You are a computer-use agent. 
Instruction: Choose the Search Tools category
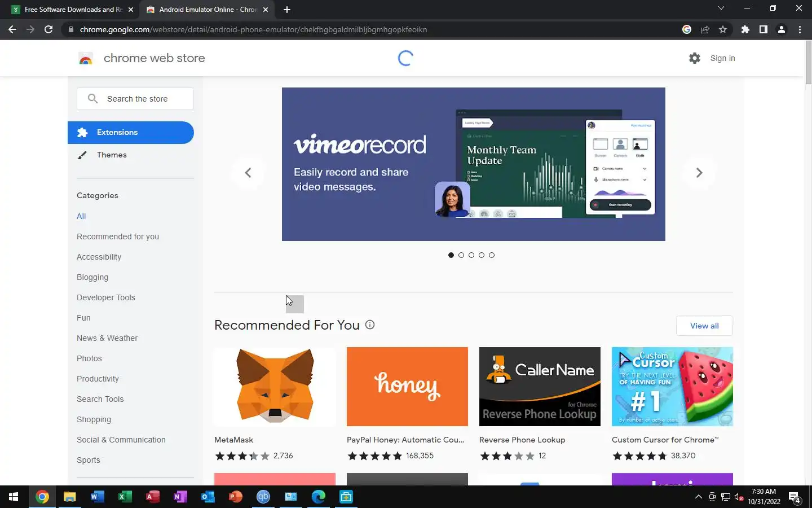100,399
